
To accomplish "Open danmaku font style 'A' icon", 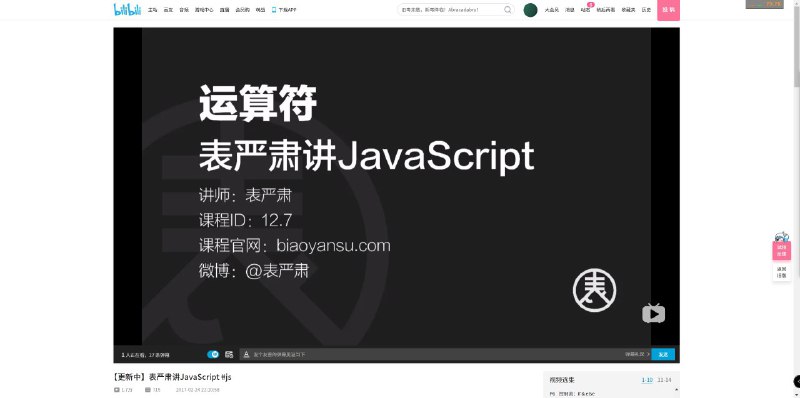I will [x=246, y=354].
